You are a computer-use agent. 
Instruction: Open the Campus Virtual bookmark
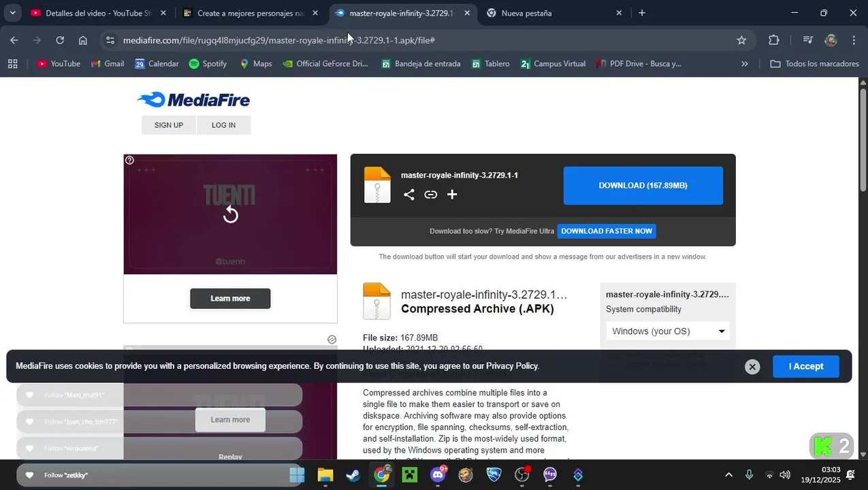[552, 64]
